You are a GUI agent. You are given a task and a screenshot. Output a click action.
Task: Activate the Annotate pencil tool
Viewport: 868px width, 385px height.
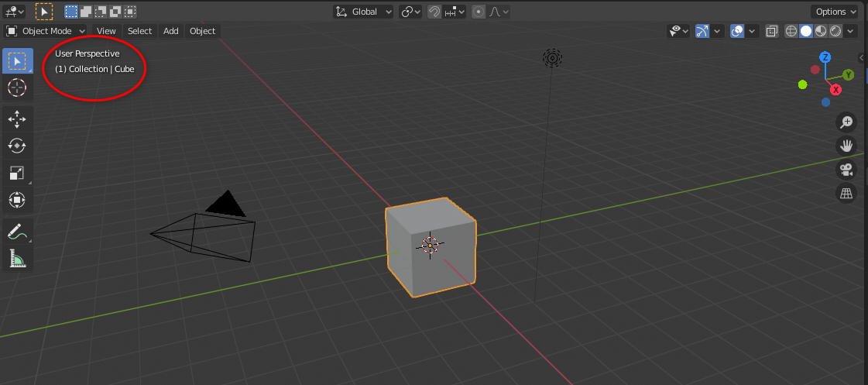(17, 231)
